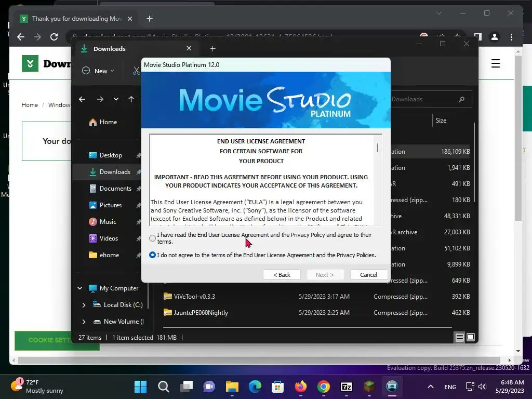Open Movie Studio installer taskbar icon
The image size is (532, 399).
click(392, 387)
